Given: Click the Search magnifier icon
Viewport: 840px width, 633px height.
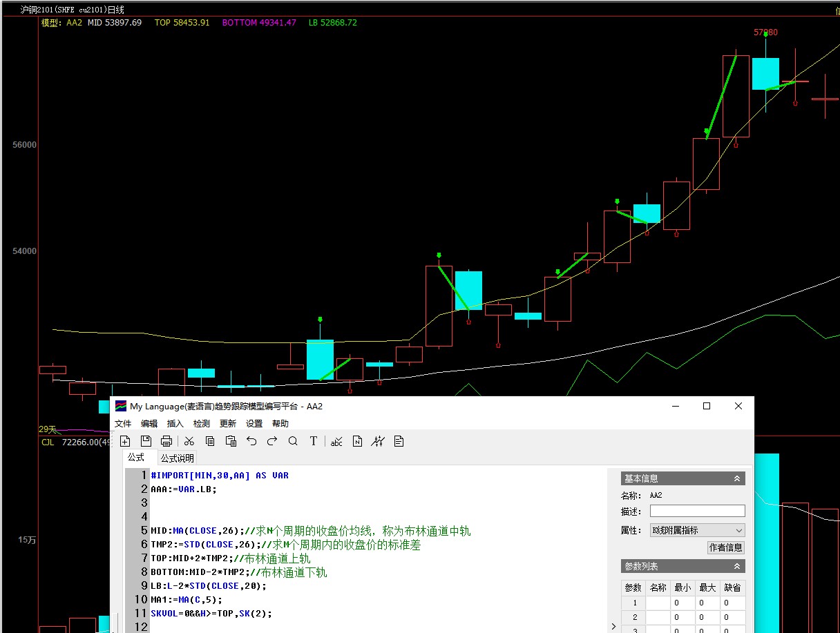Looking at the screenshot, I should 293,441.
